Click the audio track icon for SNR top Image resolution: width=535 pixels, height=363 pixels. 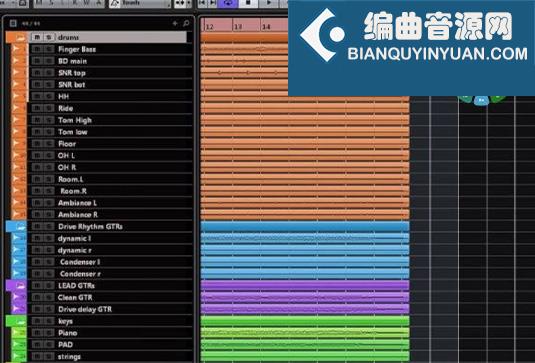coord(16,73)
